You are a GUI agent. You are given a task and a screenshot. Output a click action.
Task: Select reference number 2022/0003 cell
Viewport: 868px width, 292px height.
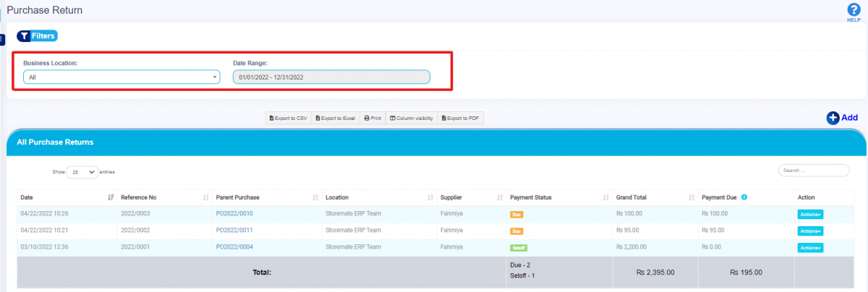pos(165,213)
